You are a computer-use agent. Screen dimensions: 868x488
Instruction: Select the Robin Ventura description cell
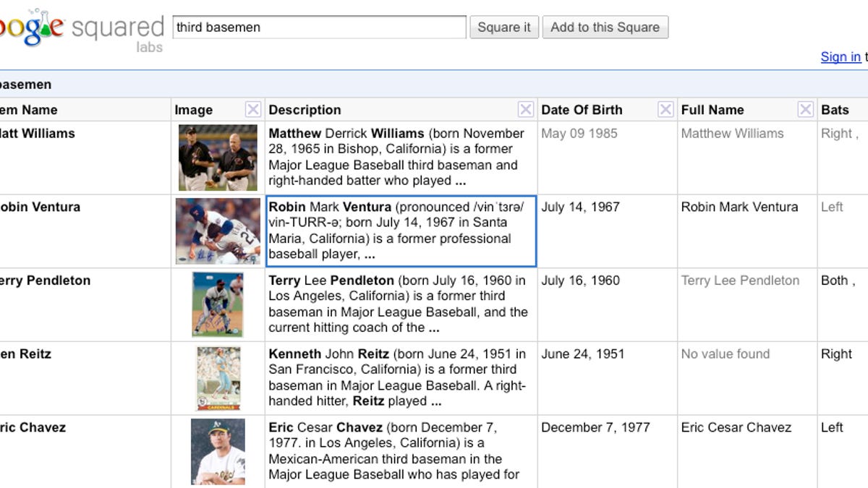click(401, 231)
